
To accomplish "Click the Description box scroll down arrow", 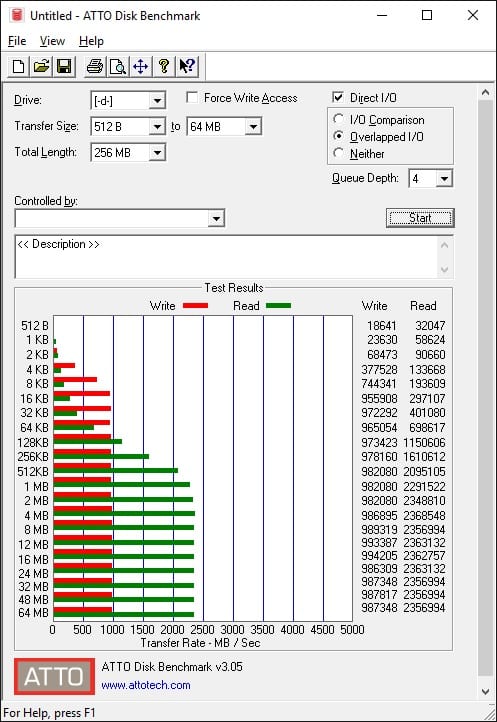I will (x=444, y=269).
